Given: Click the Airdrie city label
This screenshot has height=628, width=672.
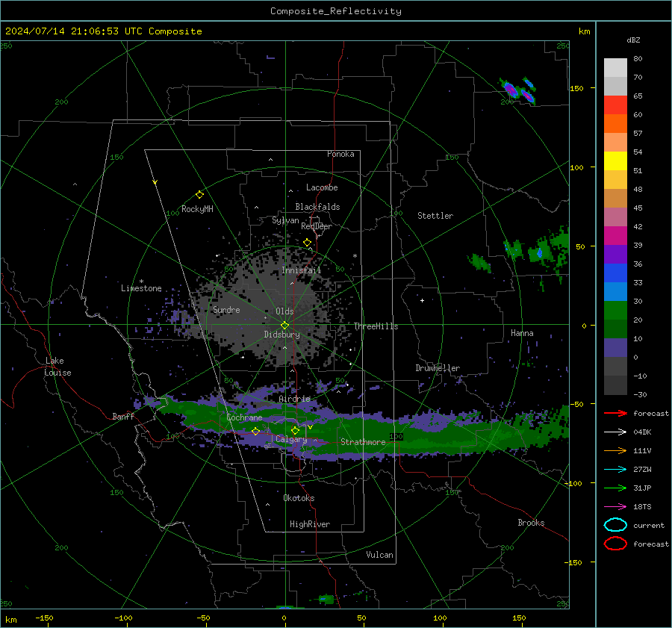Looking at the screenshot, I should 294,399.
